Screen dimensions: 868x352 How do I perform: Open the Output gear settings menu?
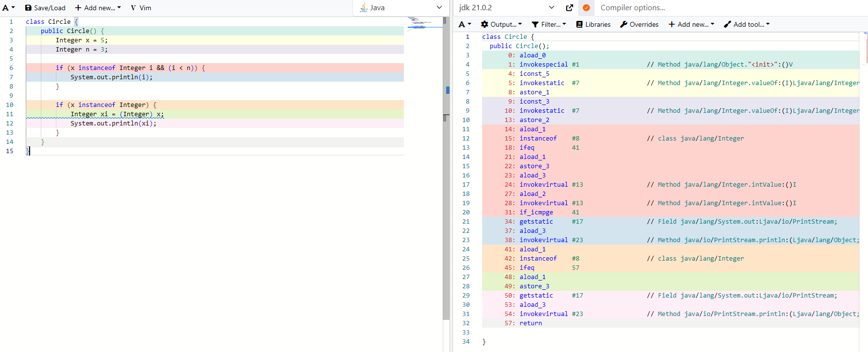pos(501,24)
